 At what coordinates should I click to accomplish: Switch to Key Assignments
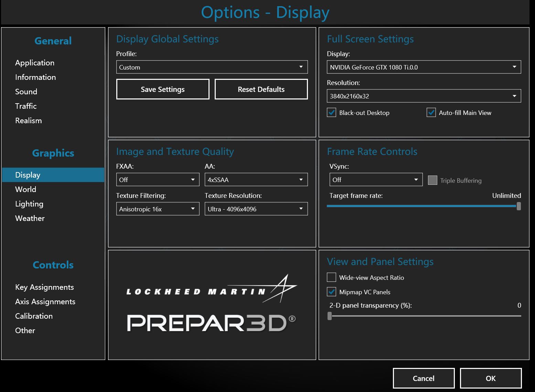44,287
